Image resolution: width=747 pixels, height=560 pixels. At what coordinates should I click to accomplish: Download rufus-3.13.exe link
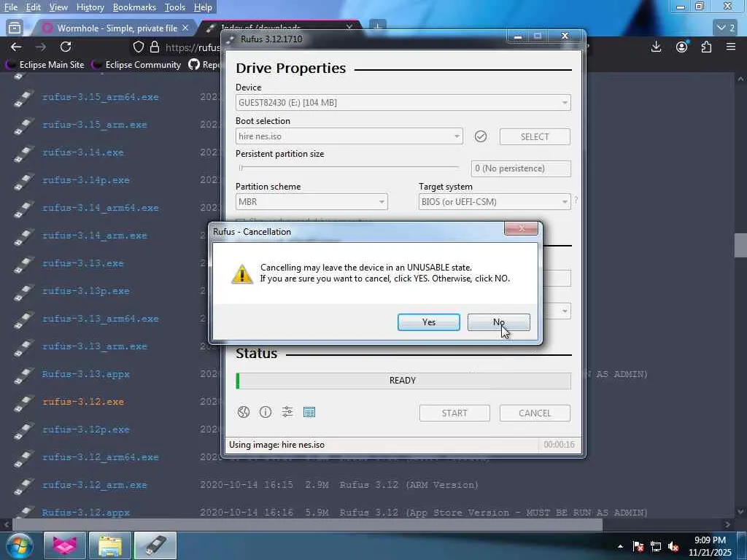(x=83, y=263)
